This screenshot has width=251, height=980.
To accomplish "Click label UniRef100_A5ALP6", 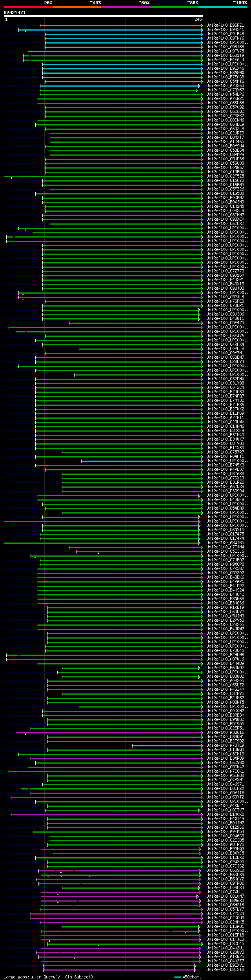I will click(225, 94).
